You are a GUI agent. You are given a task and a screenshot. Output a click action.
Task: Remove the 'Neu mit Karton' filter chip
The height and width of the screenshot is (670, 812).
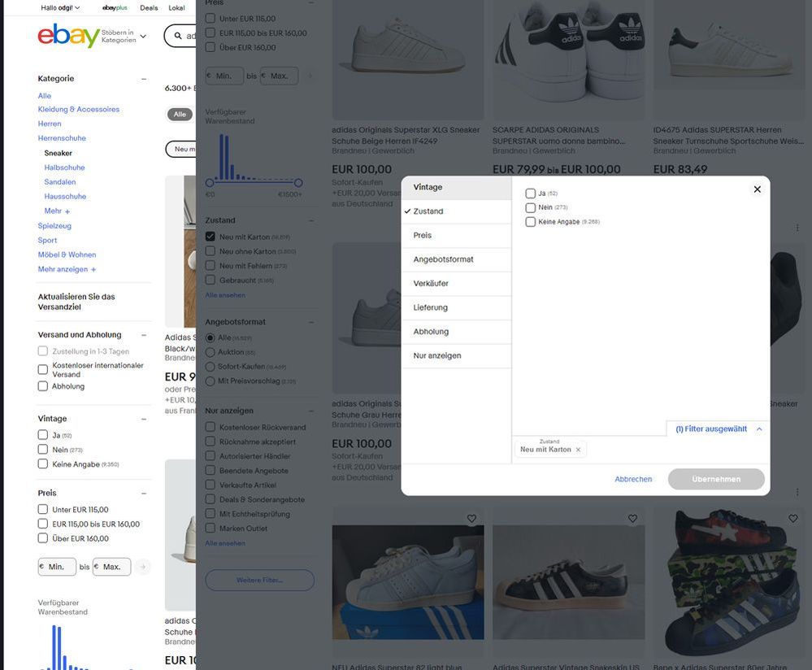point(578,450)
